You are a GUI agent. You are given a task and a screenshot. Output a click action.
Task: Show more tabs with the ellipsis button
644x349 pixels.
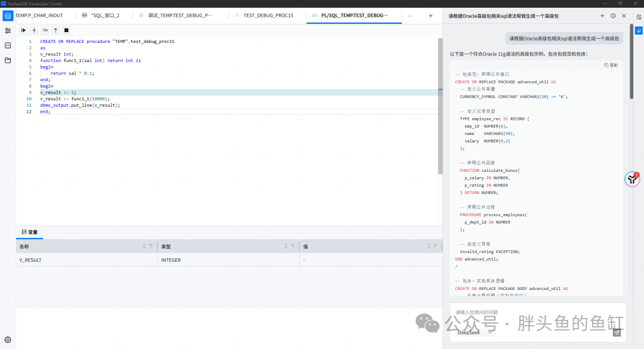click(x=410, y=16)
